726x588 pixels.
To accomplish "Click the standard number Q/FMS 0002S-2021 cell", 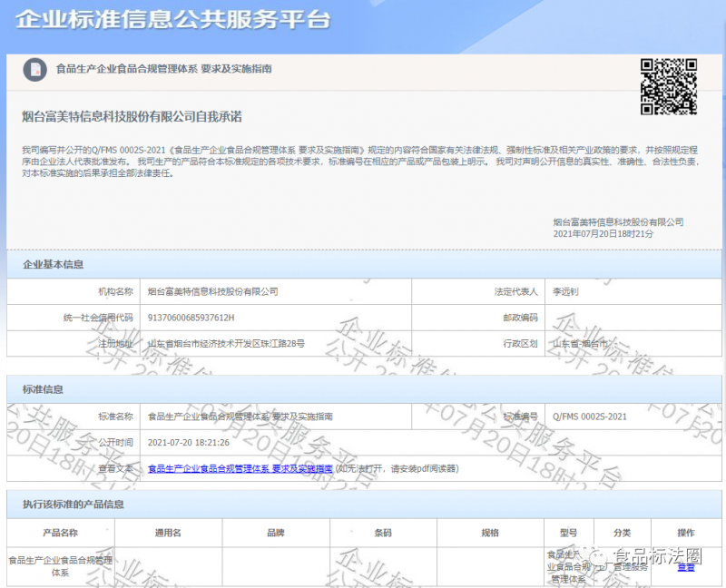I will tap(590, 416).
